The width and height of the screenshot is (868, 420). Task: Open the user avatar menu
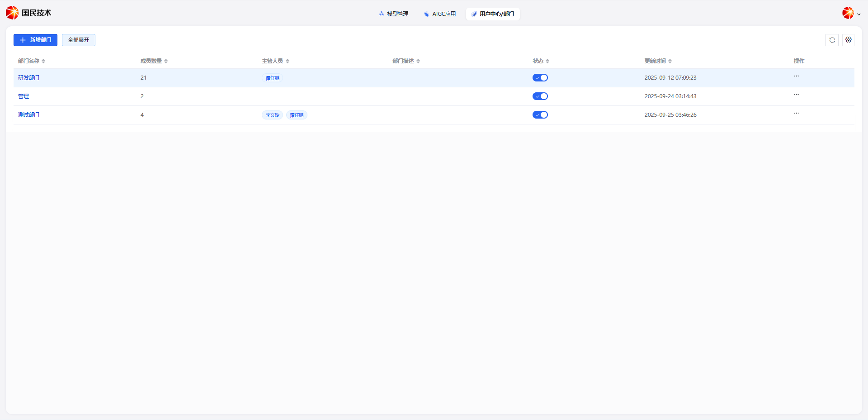[x=848, y=13]
